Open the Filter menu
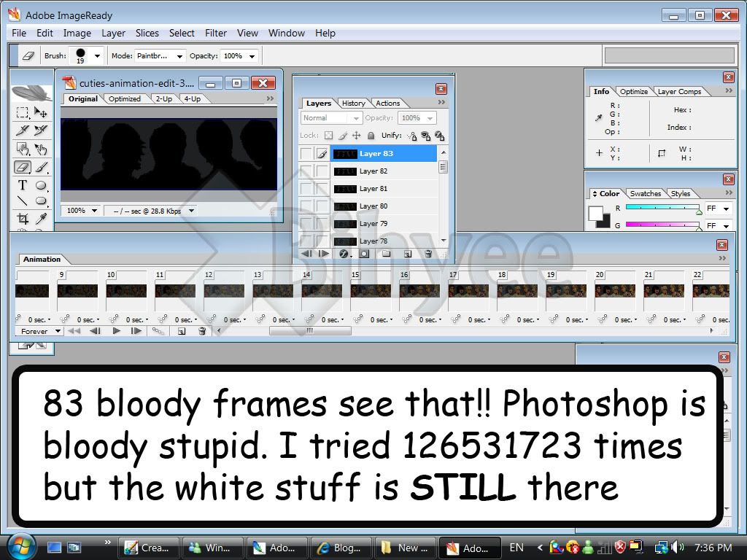 coord(216,34)
